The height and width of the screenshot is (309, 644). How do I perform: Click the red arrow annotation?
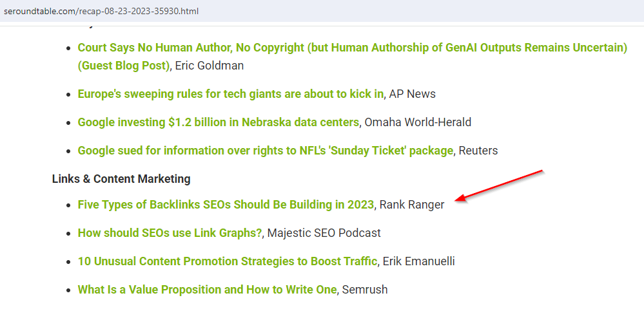(x=503, y=186)
